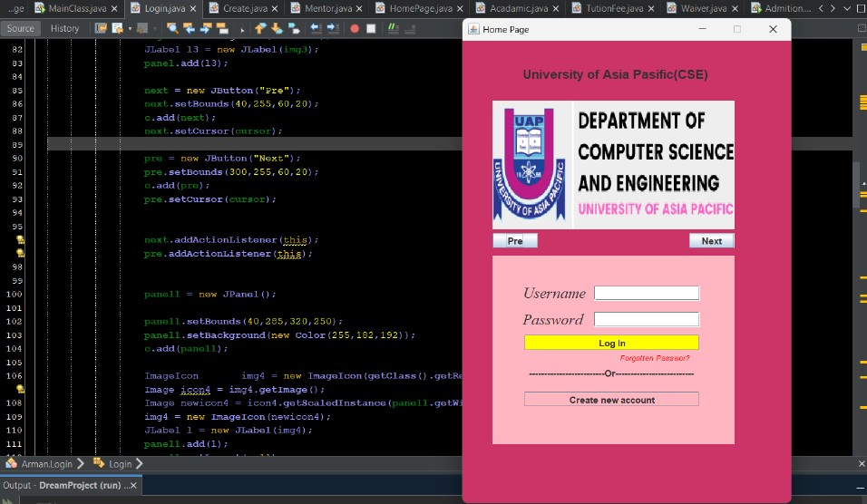Click hint bulb on line 107
The width and height of the screenshot is (867, 504).
click(20, 389)
